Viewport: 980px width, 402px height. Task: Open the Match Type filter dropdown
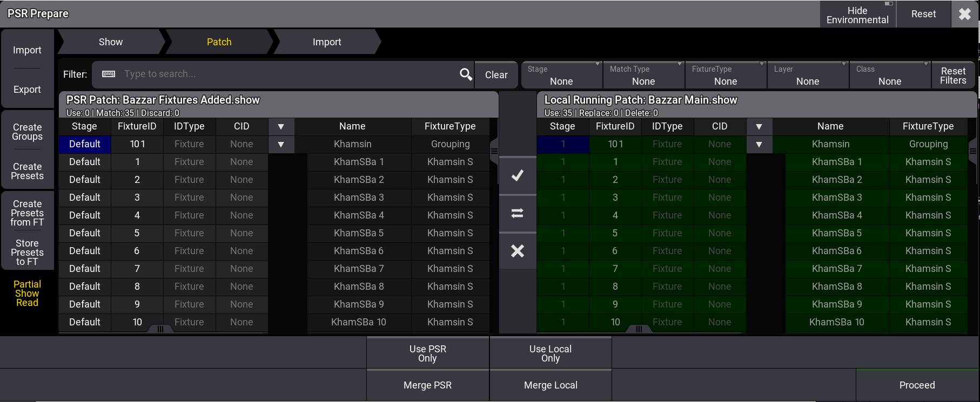pyautogui.click(x=643, y=75)
